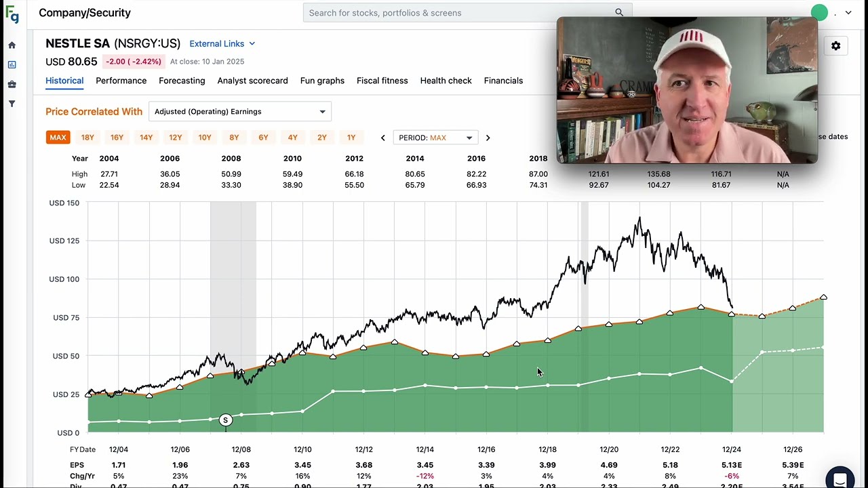Open the screener filter sidebar icon
The height and width of the screenshot is (488, 868).
click(x=12, y=104)
